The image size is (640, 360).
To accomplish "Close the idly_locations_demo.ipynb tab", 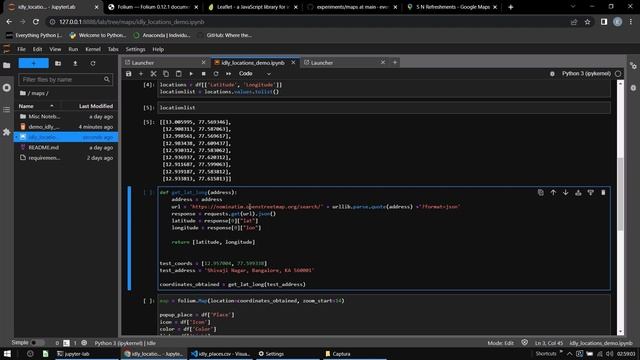I will [293, 63].
